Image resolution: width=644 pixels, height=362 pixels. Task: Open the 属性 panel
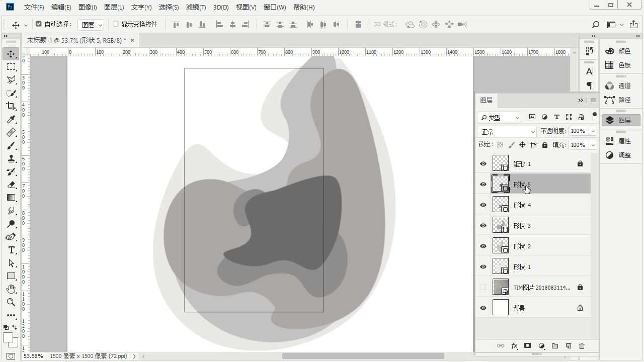620,141
